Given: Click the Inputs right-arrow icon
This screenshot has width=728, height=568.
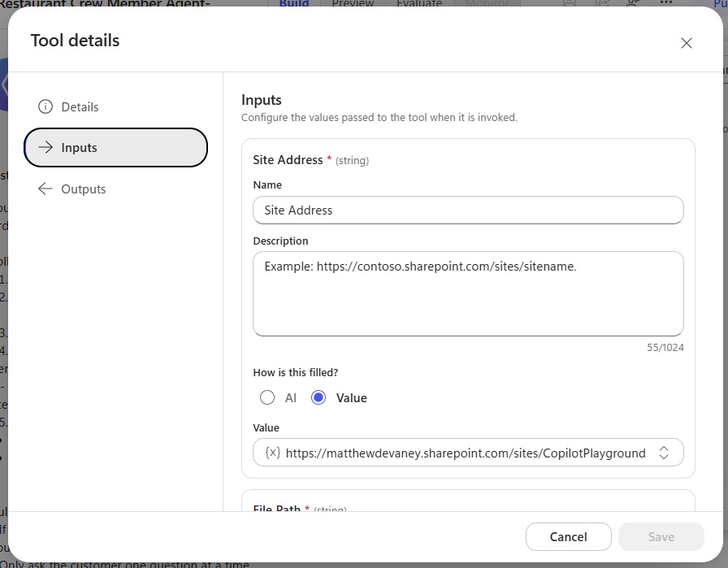Looking at the screenshot, I should pyautogui.click(x=45, y=148).
